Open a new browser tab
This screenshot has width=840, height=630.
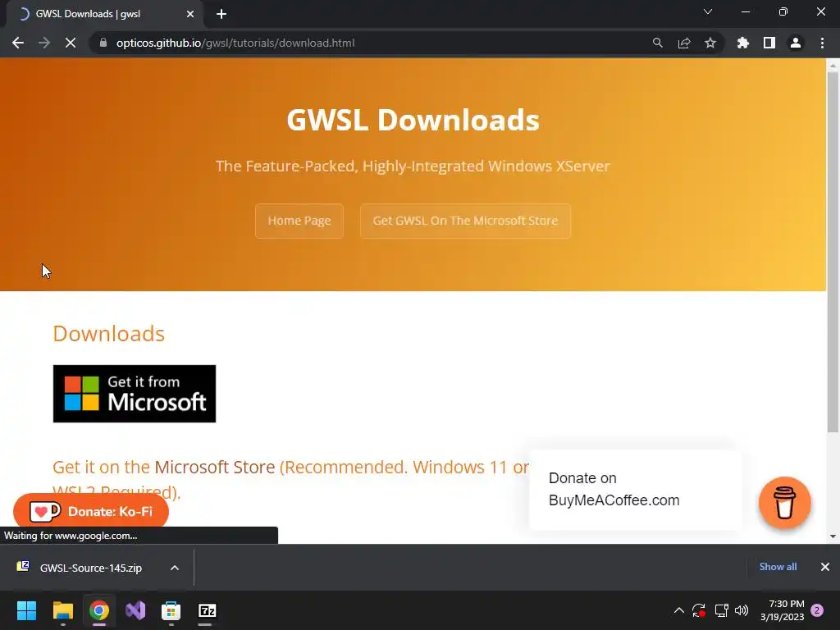click(221, 14)
